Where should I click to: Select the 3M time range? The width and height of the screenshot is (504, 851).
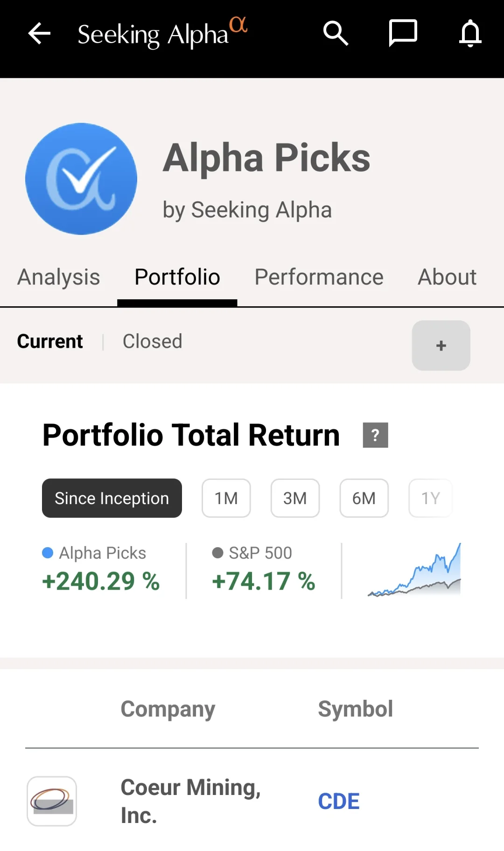coord(295,498)
